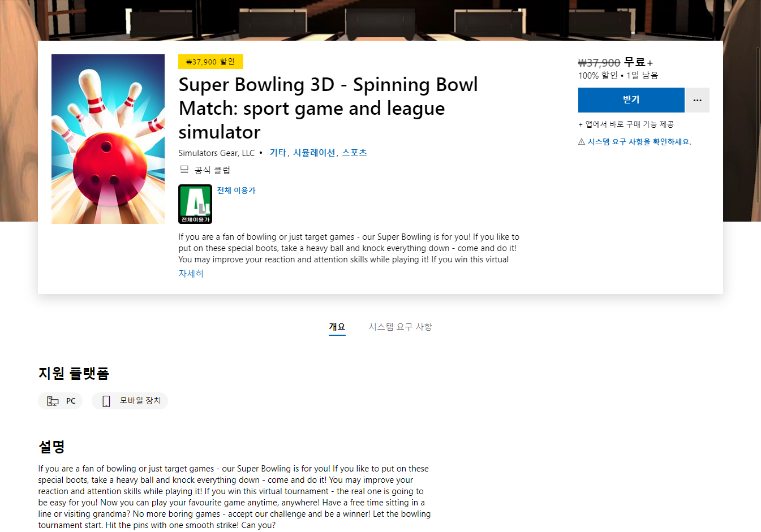Select the PC platform chip
The height and width of the screenshot is (532, 761).
pos(61,401)
